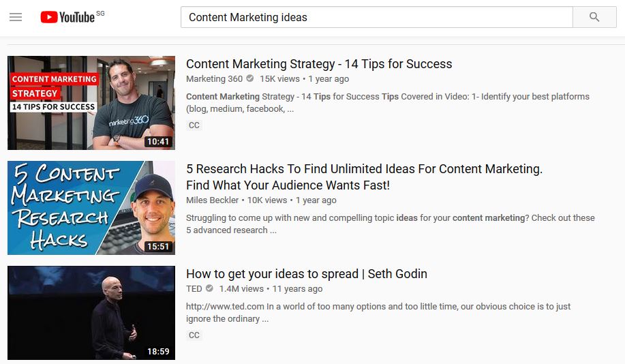Visit the Miles Beckler channel

[212, 200]
